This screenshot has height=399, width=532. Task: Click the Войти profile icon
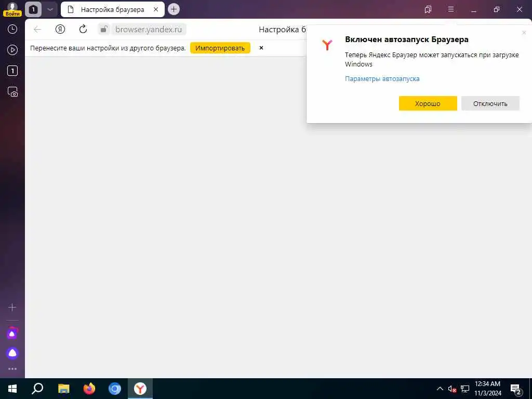[12, 9]
